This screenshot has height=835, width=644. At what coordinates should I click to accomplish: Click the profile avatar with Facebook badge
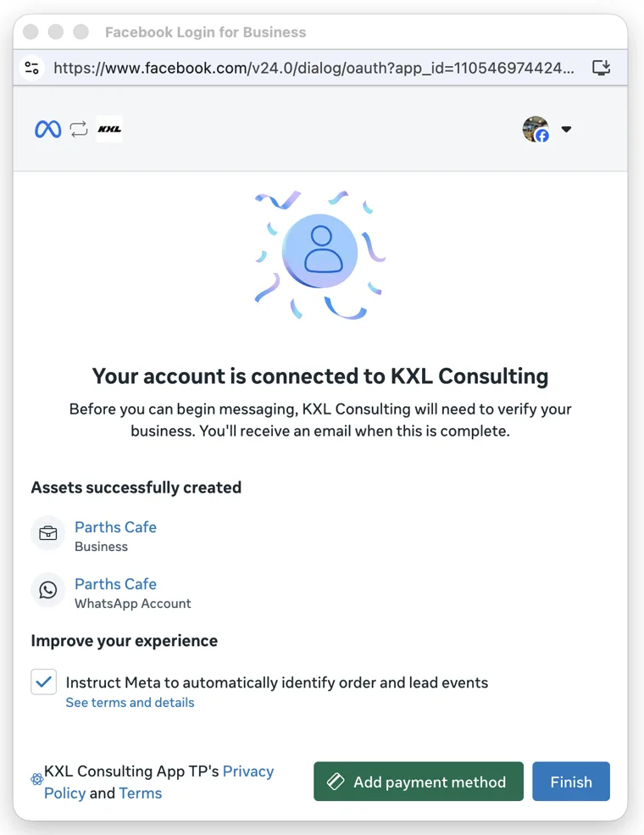click(536, 130)
